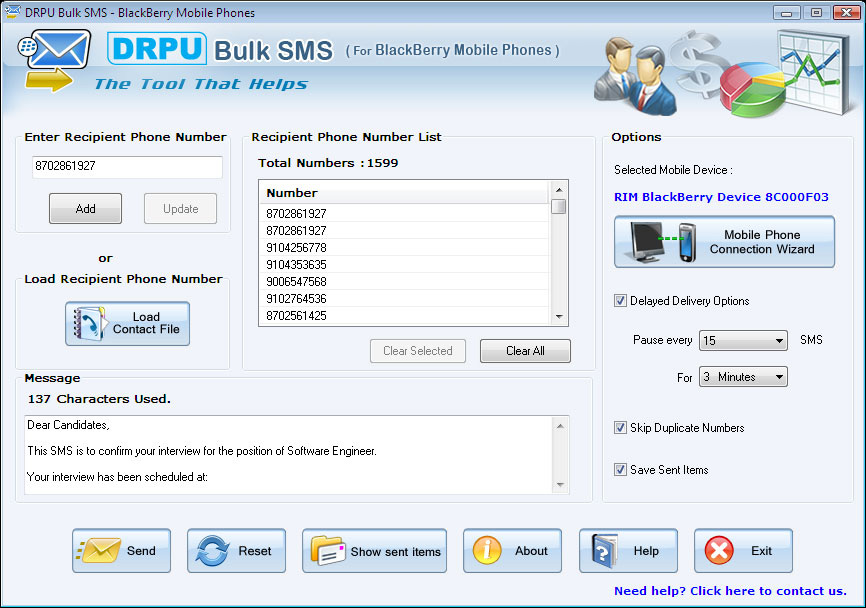Click the Send envelope icon
The width and height of the screenshot is (866, 608).
[99, 551]
